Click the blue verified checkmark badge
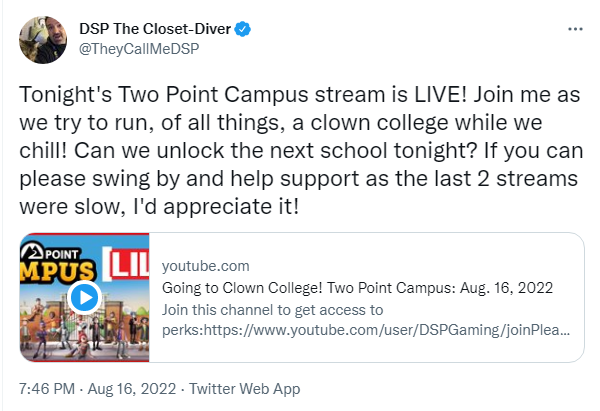 pos(243,29)
